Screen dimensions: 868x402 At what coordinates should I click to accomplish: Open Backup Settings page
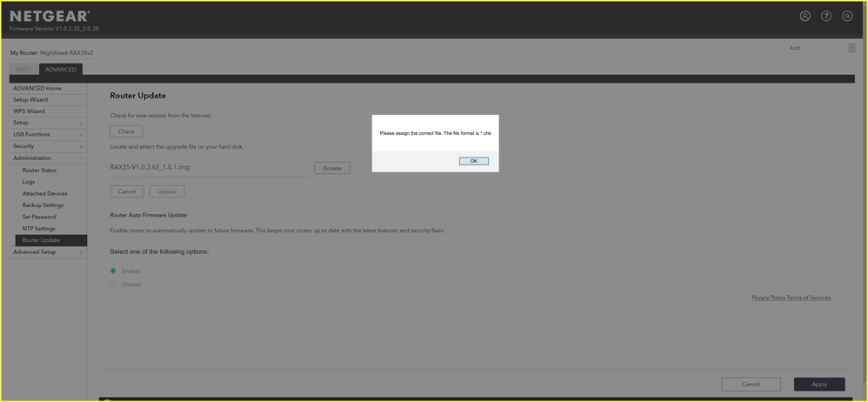tap(43, 204)
